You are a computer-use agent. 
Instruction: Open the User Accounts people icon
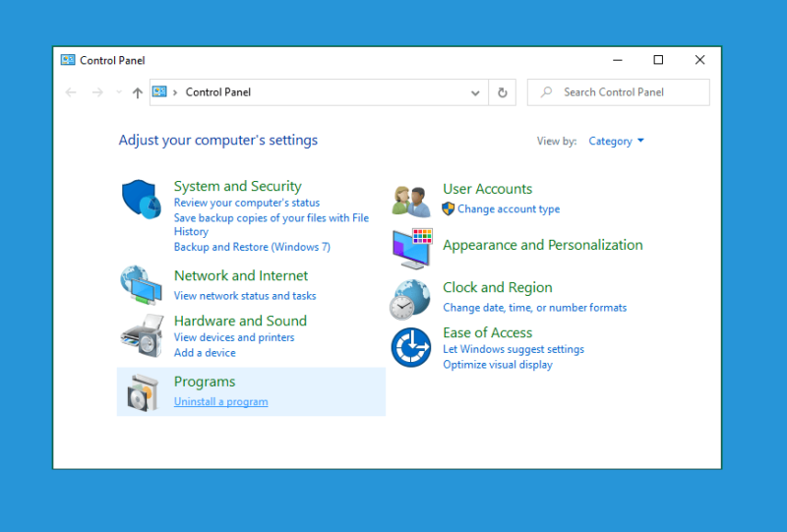(411, 202)
